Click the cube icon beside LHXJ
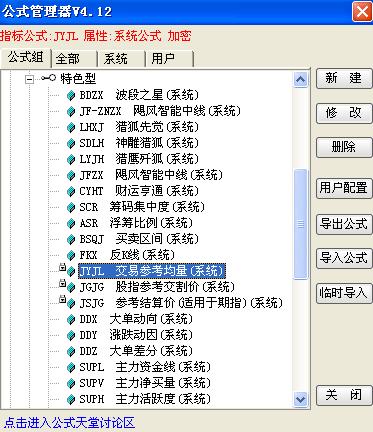This screenshot has width=373, height=432. tap(71, 128)
